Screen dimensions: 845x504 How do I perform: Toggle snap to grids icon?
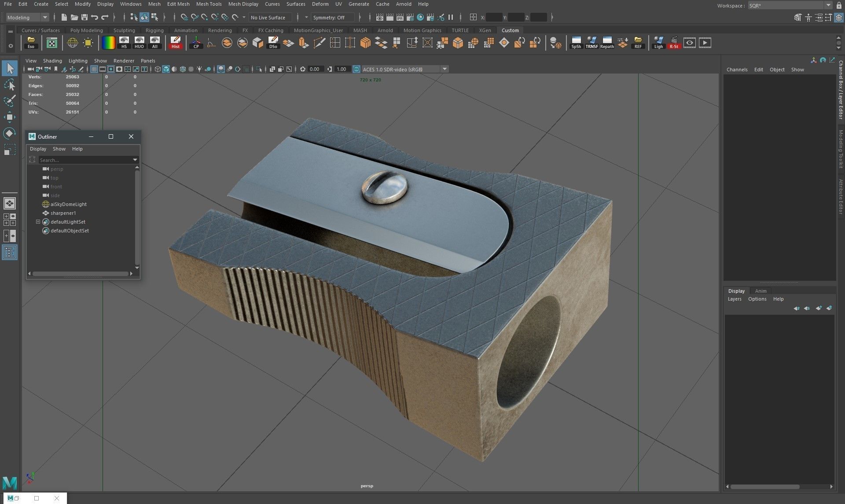[x=184, y=17]
